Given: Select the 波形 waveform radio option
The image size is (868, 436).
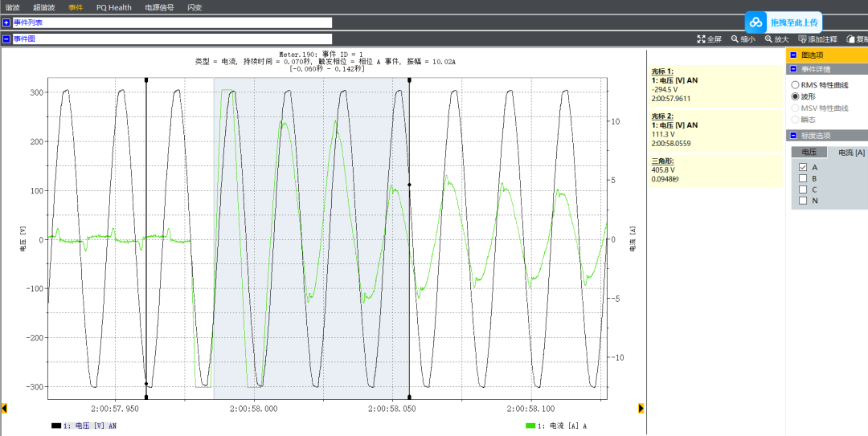Looking at the screenshot, I should click(796, 96).
